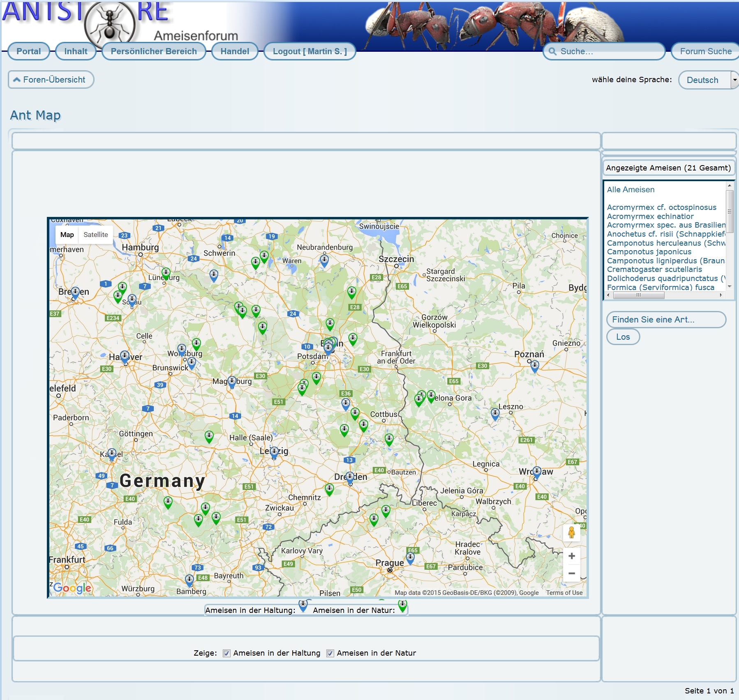Open Persönlicher Bereich menu
The width and height of the screenshot is (739, 700).
154,51
